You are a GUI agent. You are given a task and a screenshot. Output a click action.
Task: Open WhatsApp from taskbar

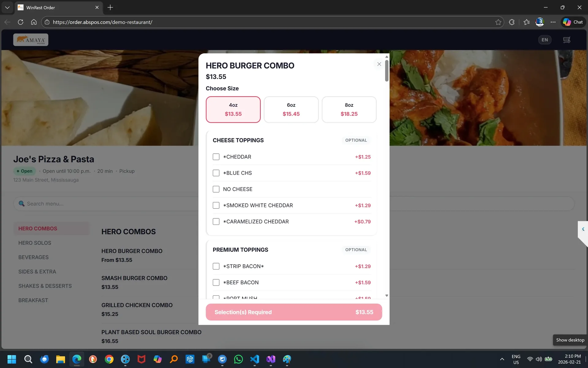(x=238, y=359)
